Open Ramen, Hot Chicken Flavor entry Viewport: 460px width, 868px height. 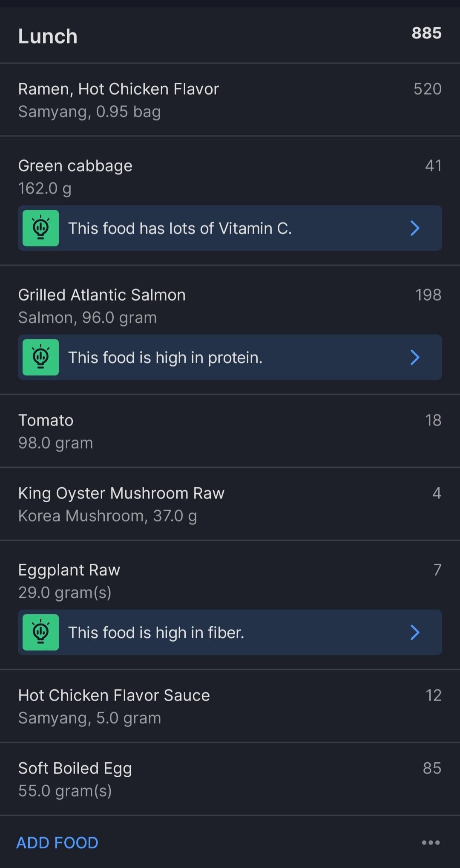coord(118,100)
